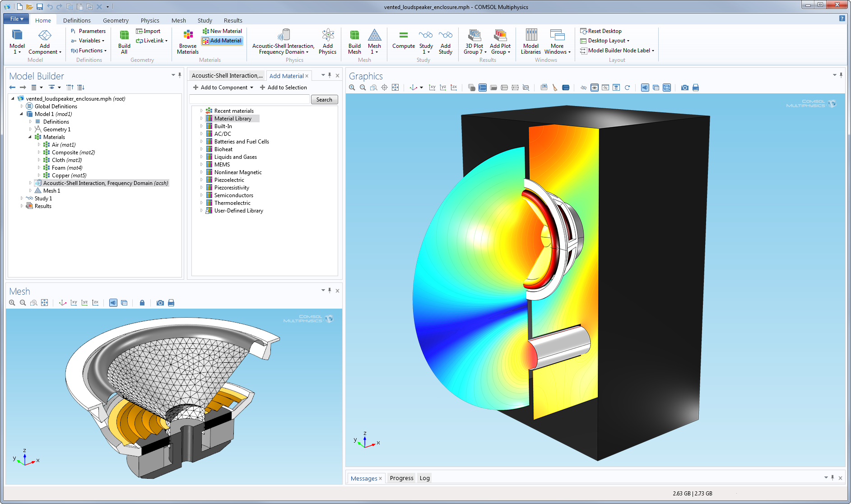Expand the Global Definitions node

[x=22, y=106]
